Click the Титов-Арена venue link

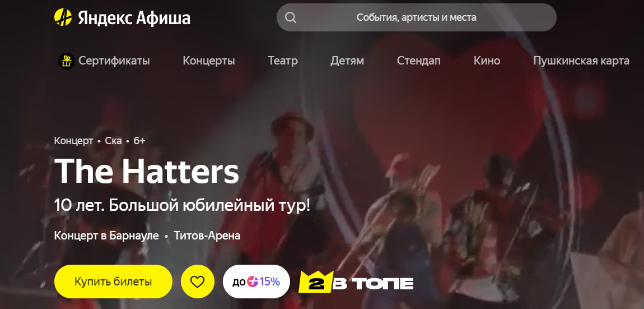[207, 236]
